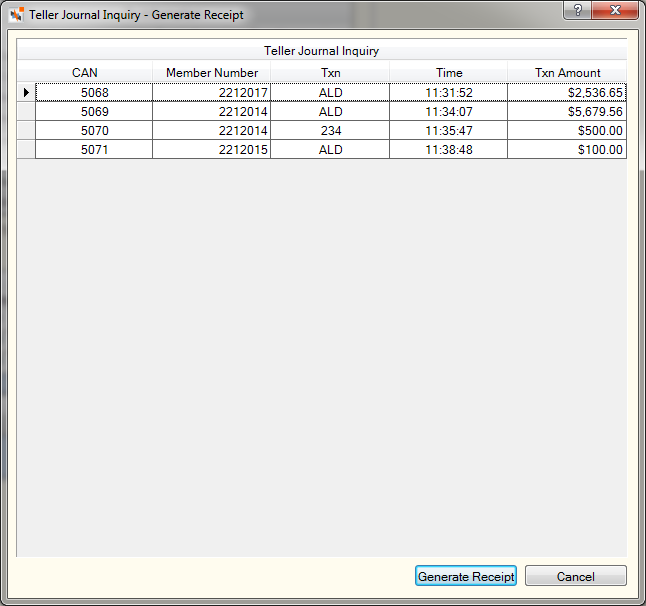Screen dimensions: 646x606
Task: Click the Generate Receipt button
Action: [x=466, y=576]
